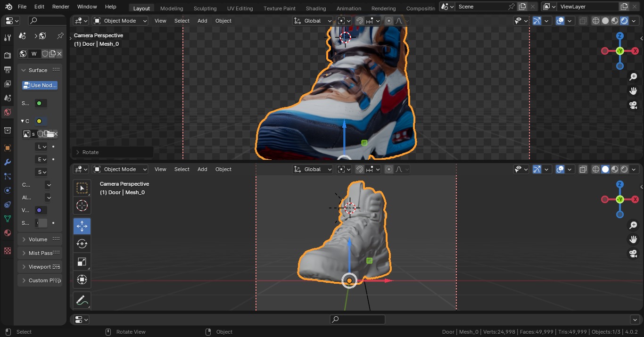Open the Modifiers wrench tab
Screen dimensions: 644x337
(7, 162)
